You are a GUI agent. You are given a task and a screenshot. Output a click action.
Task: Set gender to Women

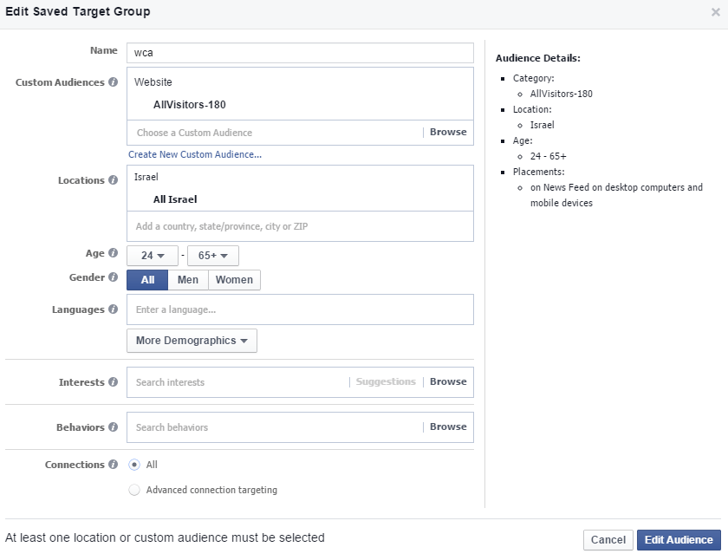(235, 280)
